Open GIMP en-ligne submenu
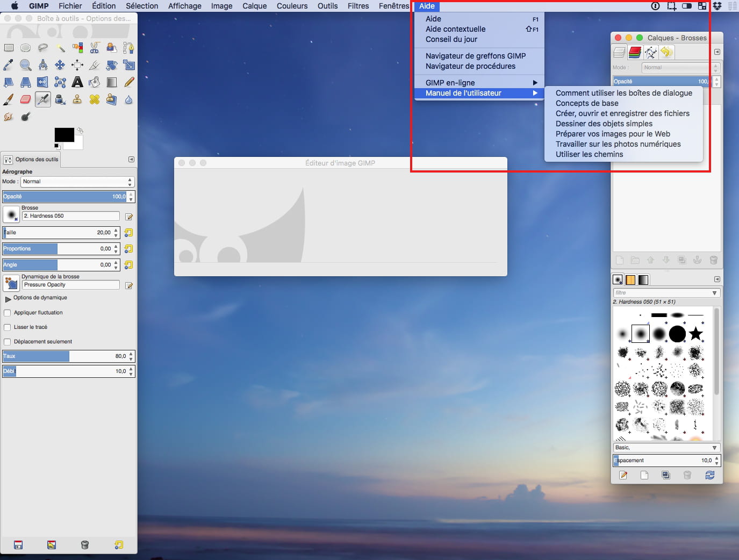This screenshot has height=560, width=739. pyautogui.click(x=480, y=83)
